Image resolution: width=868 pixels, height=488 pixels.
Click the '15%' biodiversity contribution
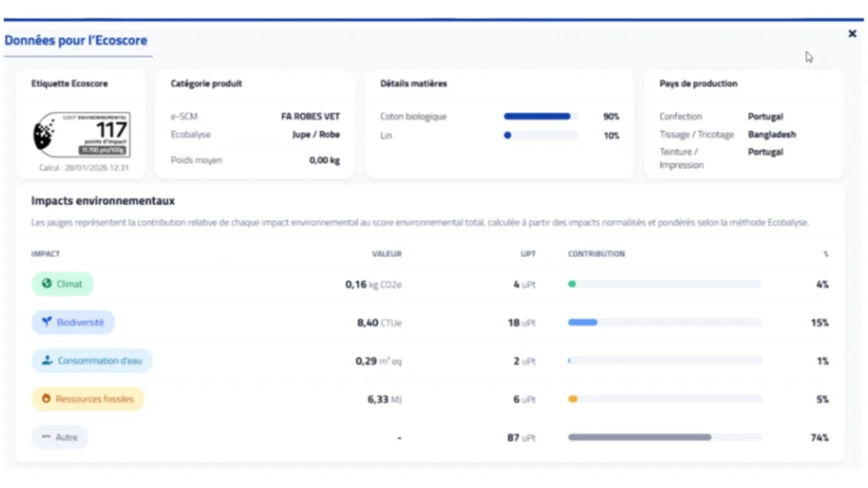coord(820,323)
